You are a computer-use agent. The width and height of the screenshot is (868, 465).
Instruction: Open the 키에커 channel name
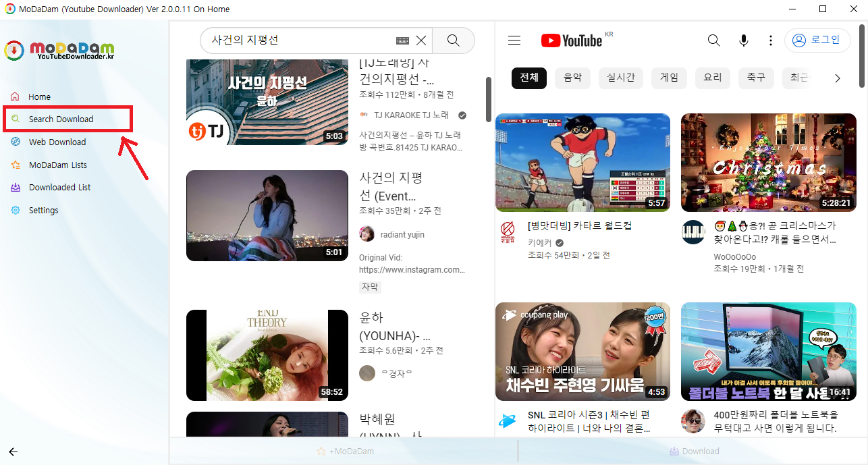point(540,242)
